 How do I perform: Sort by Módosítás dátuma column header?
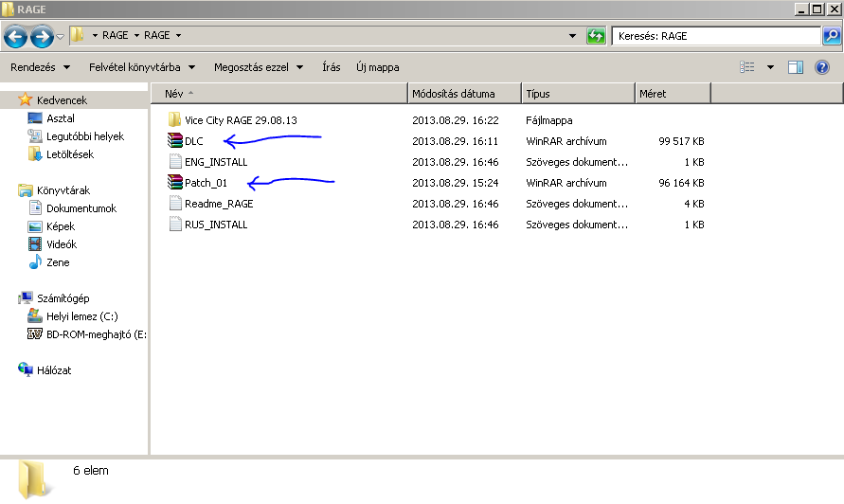(464, 94)
